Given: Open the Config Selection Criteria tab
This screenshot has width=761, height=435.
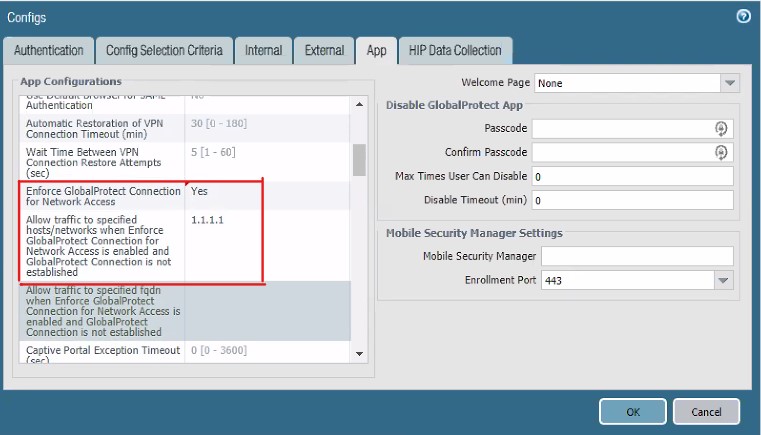Looking at the screenshot, I should 164,50.
